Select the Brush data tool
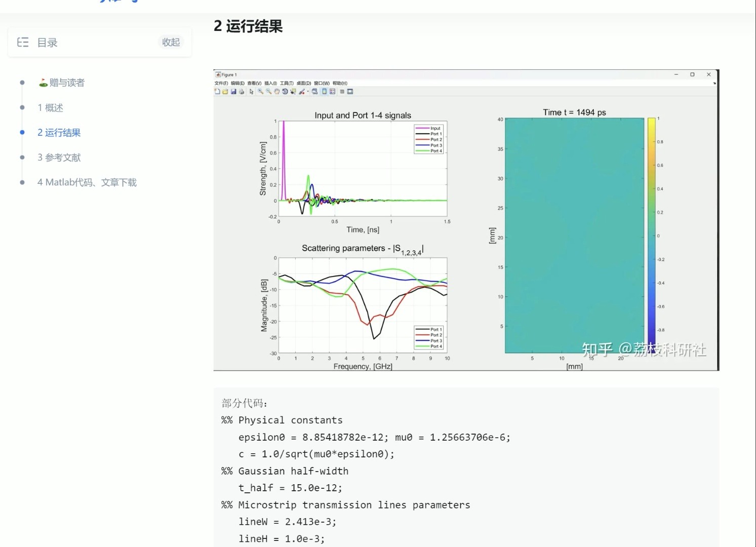 302,92
